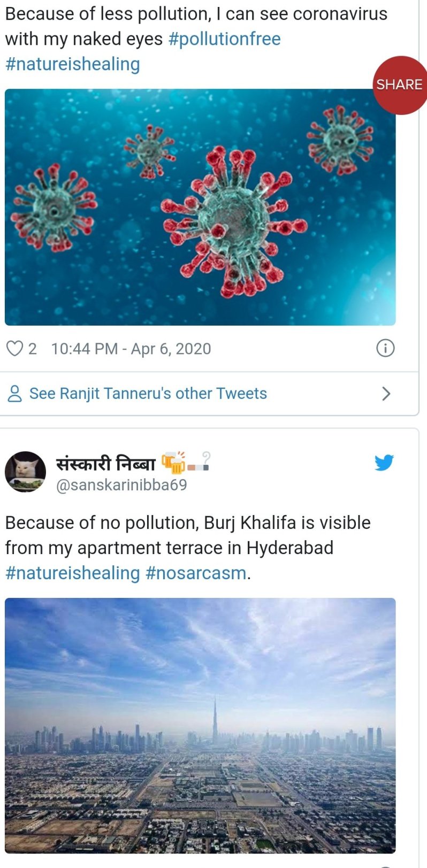Open #natureishealing hashtag in coronavirus tweet
427x868 pixels.
coord(72,64)
